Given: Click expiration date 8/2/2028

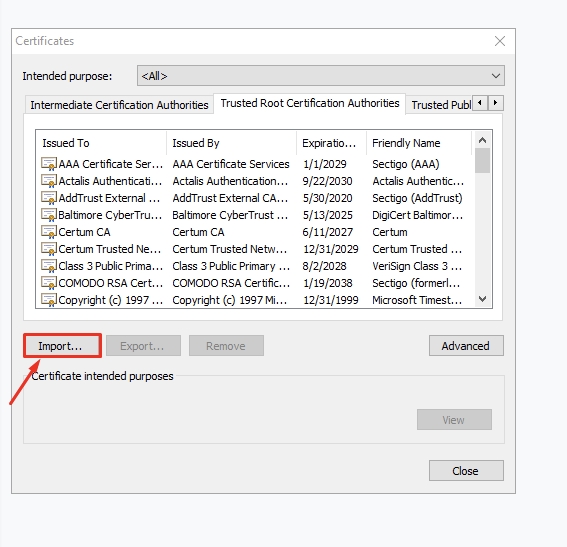Looking at the screenshot, I should [324, 266].
